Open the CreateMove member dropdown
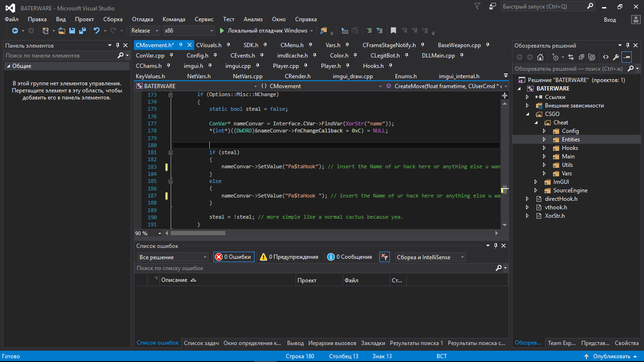 tap(447, 86)
